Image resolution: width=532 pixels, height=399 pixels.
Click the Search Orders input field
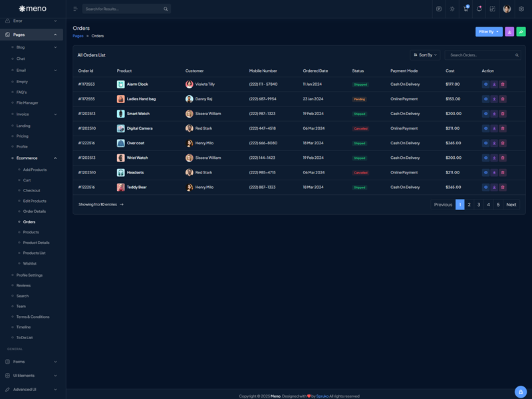point(480,55)
